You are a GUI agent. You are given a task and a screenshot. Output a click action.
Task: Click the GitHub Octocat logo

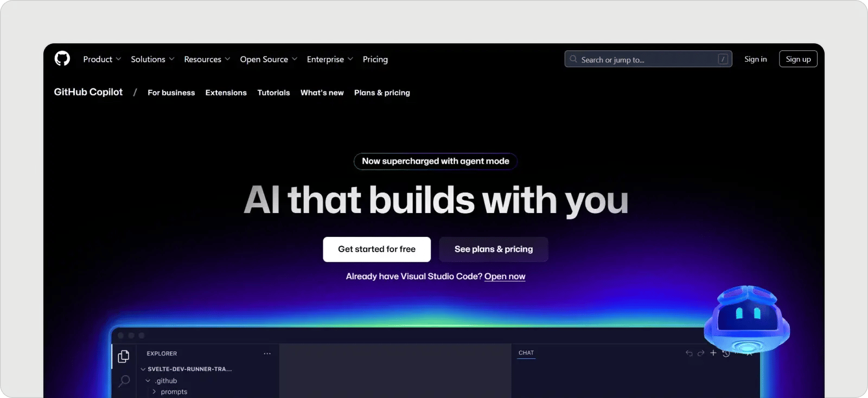[62, 59]
